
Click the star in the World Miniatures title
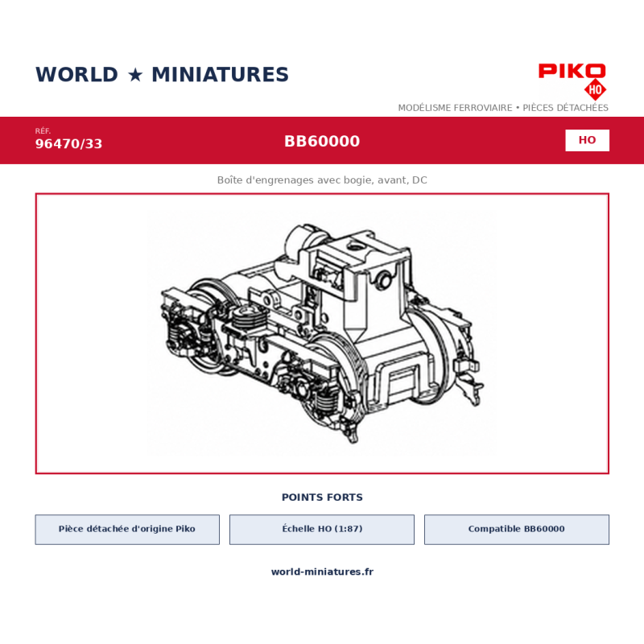135,75
